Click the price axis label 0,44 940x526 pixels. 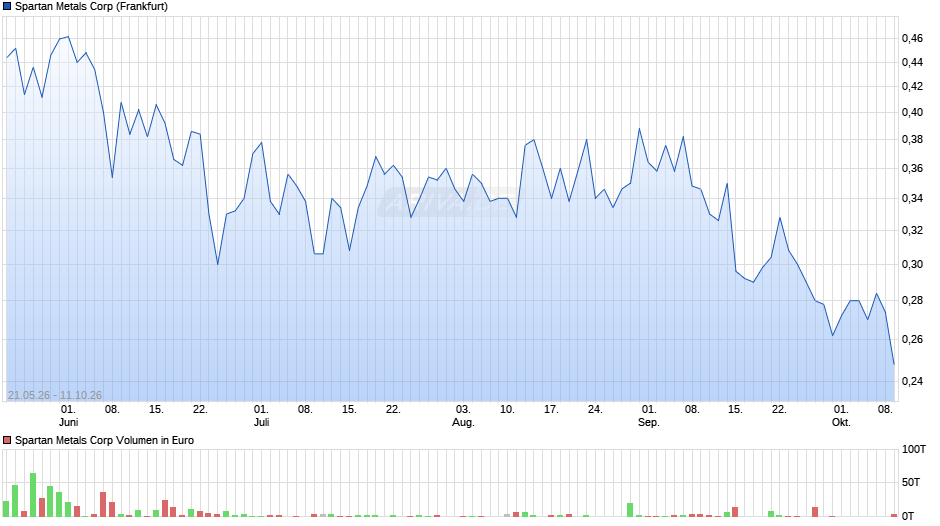coord(912,62)
